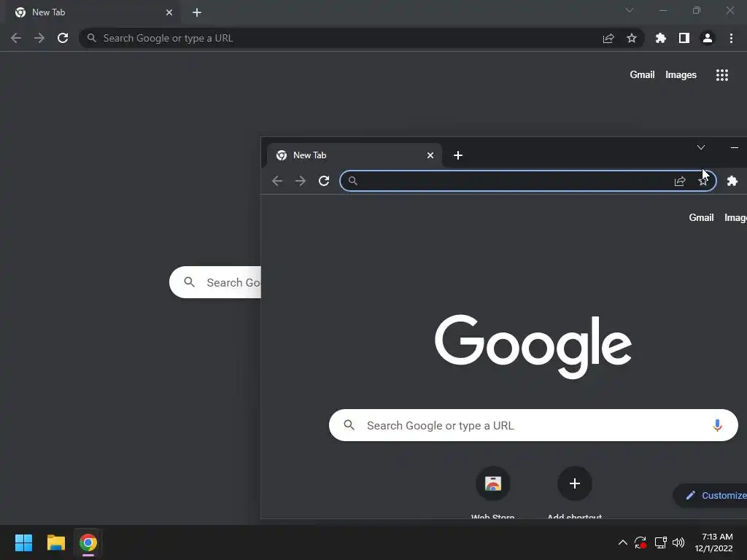The height and width of the screenshot is (560, 747).
Task: Add a new tab in the back window
Action: point(197,12)
